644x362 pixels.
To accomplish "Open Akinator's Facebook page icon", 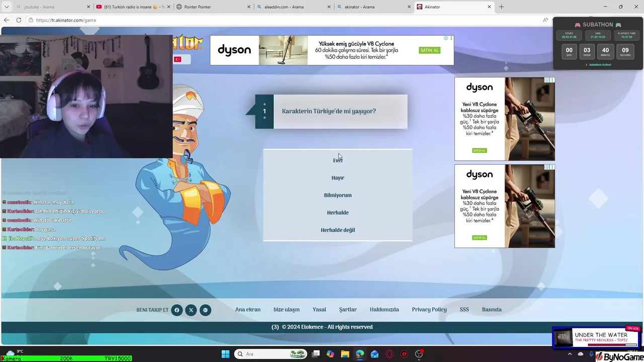I will 177,310.
